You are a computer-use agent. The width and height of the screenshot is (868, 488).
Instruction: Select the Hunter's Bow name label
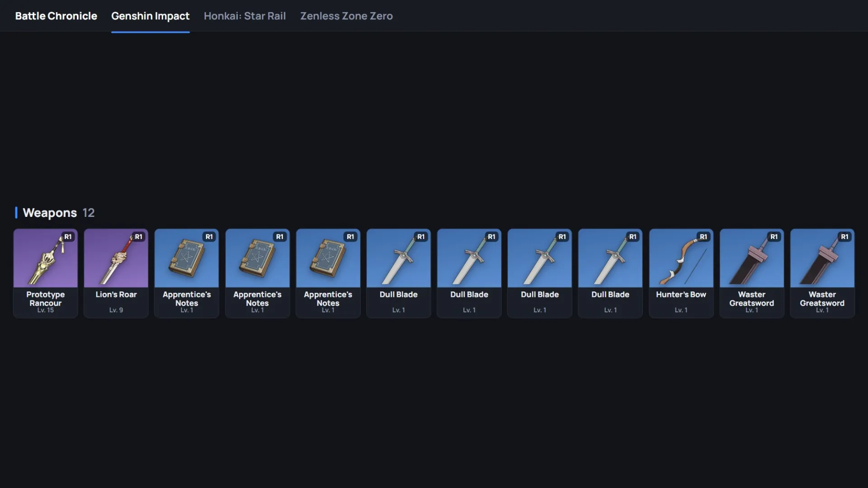tap(681, 295)
